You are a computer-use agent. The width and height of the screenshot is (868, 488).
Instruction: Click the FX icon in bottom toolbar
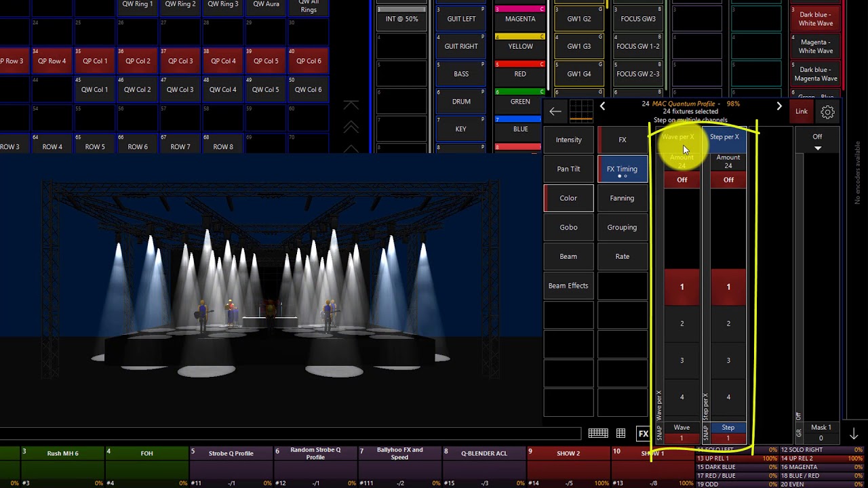[643, 433]
